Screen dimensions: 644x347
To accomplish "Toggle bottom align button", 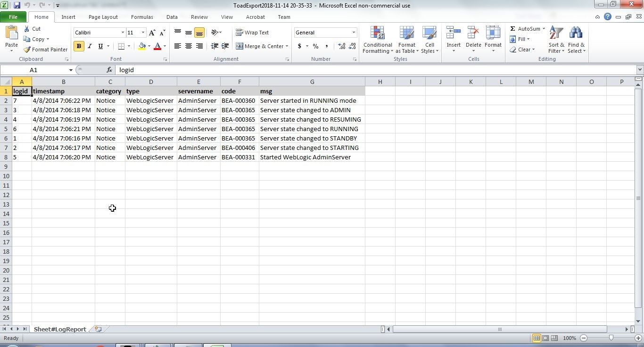I will (x=199, y=33).
